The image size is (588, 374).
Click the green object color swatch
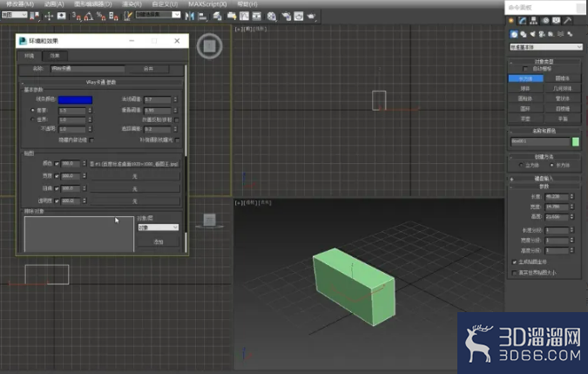click(x=576, y=141)
